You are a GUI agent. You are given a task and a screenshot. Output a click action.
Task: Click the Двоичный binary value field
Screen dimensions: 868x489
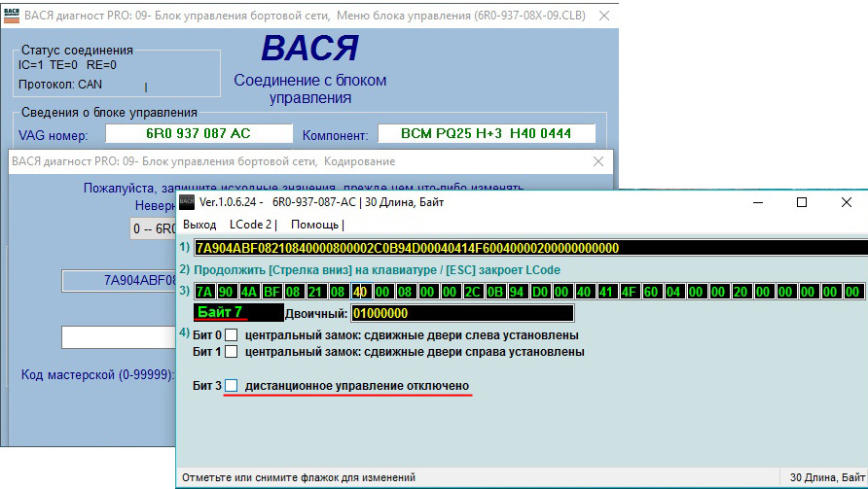[462, 313]
